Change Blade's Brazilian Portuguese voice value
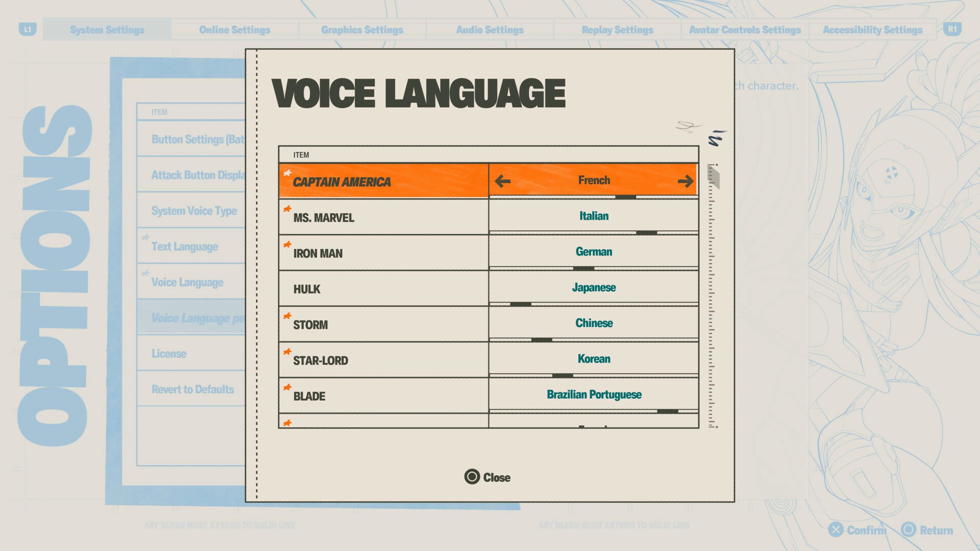Image resolution: width=980 pixels, height=551 pixels. click(594, 395)
